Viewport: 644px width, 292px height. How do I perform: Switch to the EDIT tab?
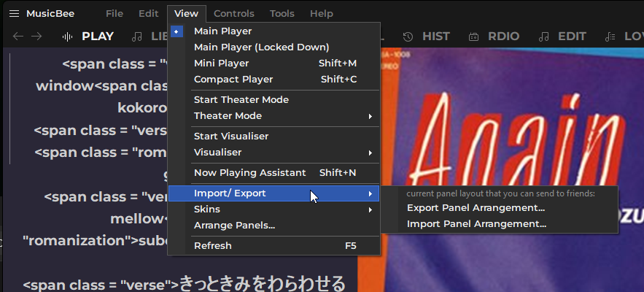[x=572, y=36]
